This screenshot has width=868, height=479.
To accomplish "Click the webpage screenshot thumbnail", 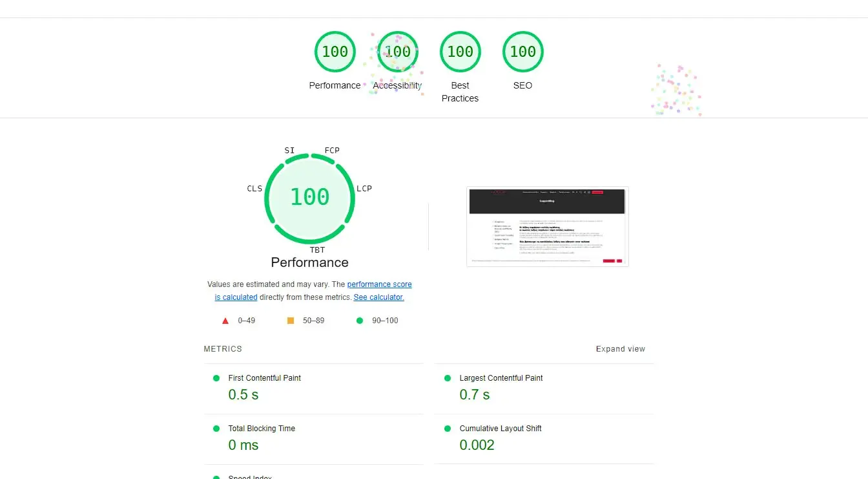I will 547,226.
